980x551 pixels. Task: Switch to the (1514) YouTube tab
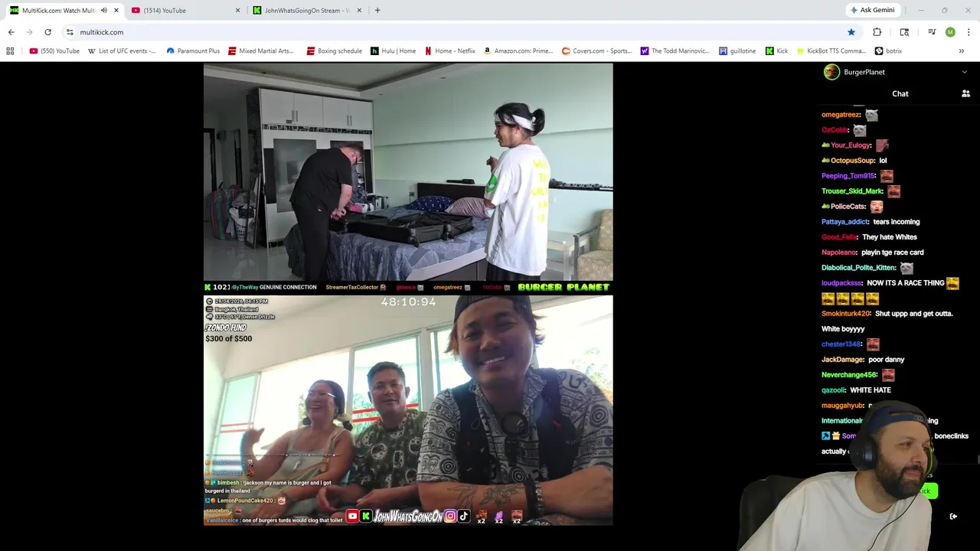pos(185,11)
